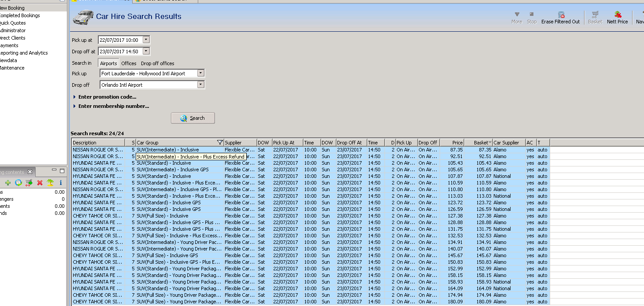
Task: Open Reporting and Analytics in sidebar
Action: [x=23, y=53]
